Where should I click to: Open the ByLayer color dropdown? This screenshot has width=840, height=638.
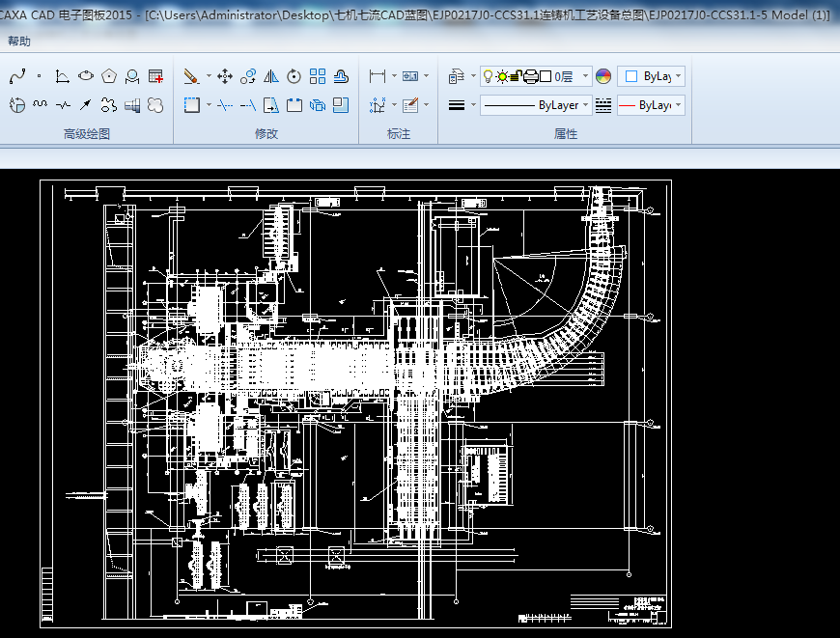(679, 76)
